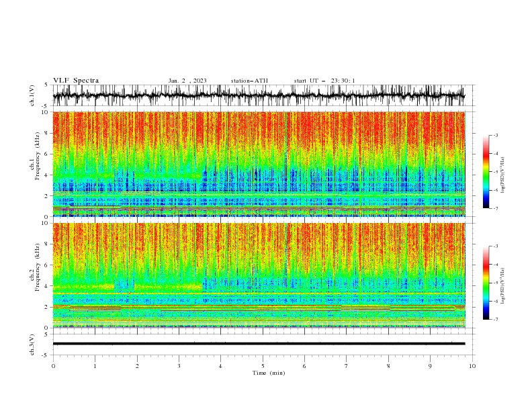532x411 pixels.
Task: Click time axis tick label "8" under the plots
Action: tap(388, 366)
